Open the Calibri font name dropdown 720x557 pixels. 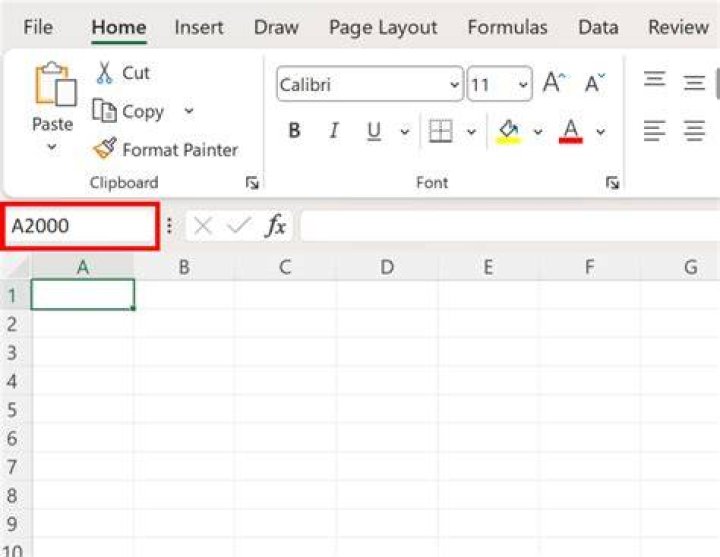454,84
